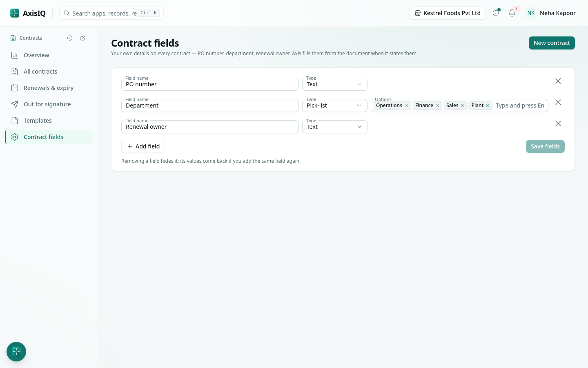Remove the PO number field row
Viewport: 588px width, 368px height.
pyautogui.click(x=558, y=81)
